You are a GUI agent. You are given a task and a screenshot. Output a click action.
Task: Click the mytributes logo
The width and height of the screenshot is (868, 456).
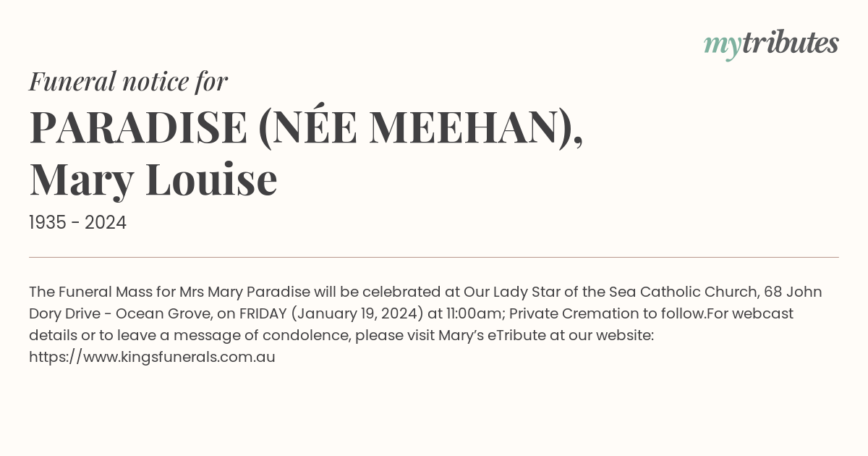[x=771, y=44]
